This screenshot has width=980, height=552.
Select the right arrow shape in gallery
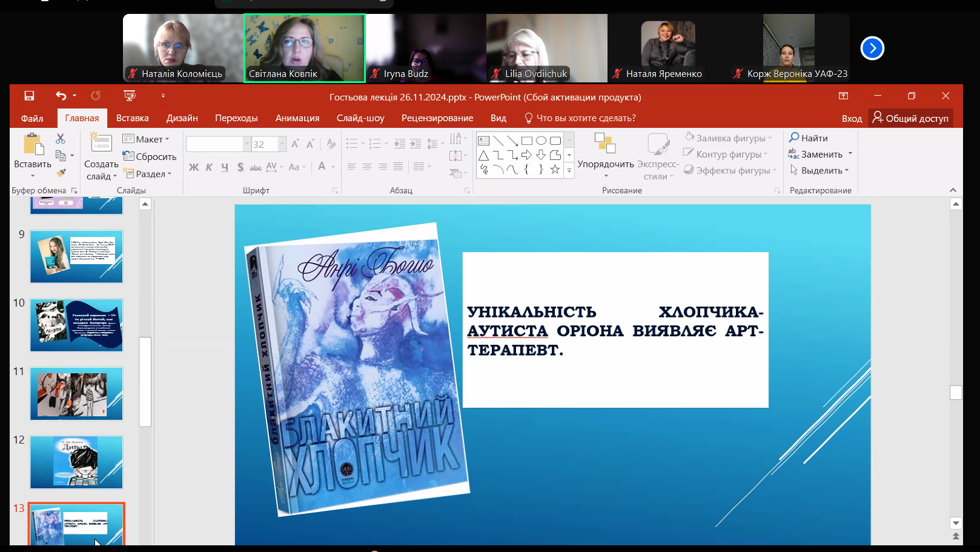[526, 155]
